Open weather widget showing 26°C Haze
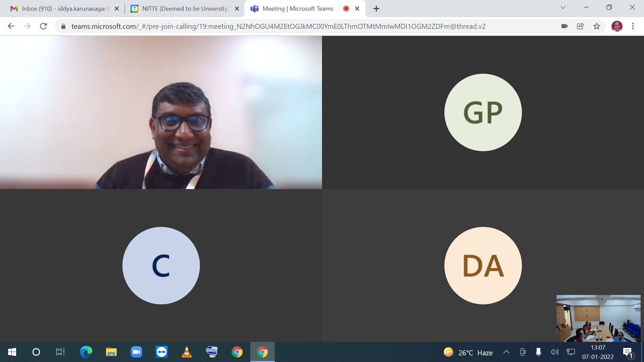 pos(468,352)
